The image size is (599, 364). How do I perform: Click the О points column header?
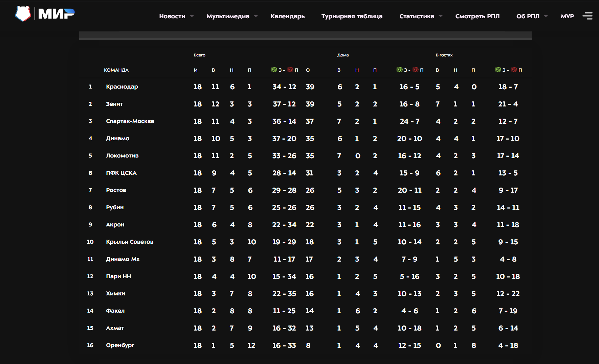point(308,70)
